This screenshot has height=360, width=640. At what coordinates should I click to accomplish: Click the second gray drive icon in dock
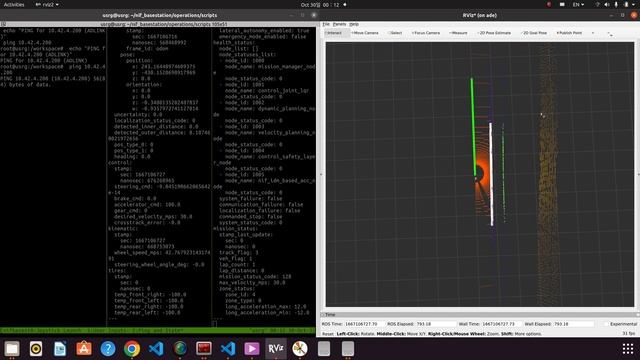pos(348,349)
